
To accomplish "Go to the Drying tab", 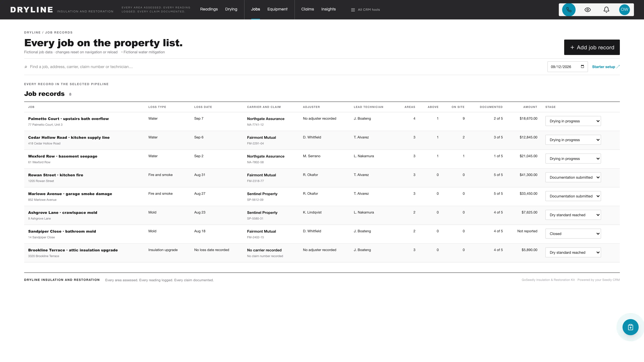I will tap(231, 9).
